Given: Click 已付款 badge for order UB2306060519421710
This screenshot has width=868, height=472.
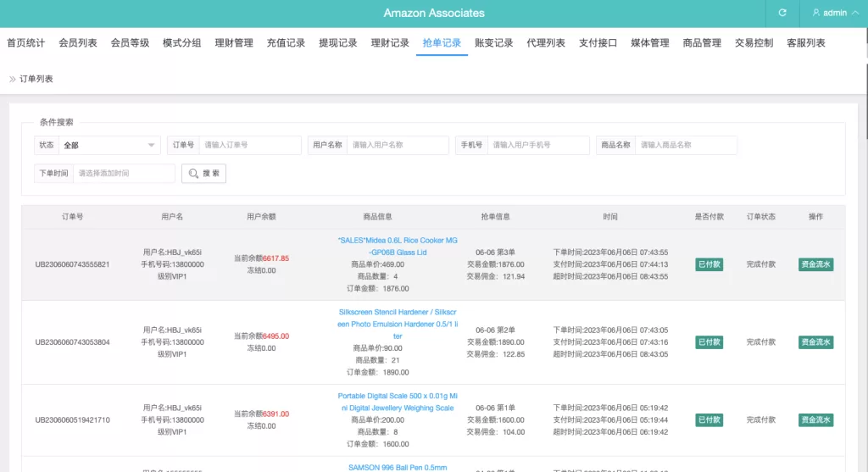Looking at the screenshot, I should (709, 420).
